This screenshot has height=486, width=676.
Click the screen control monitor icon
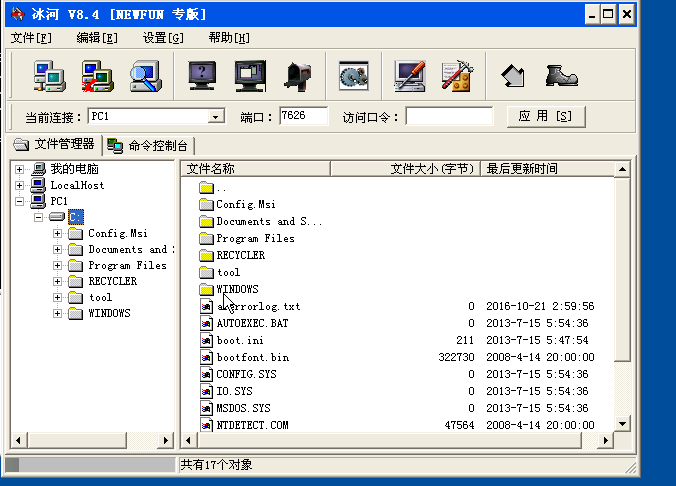[x=250, y=76]
